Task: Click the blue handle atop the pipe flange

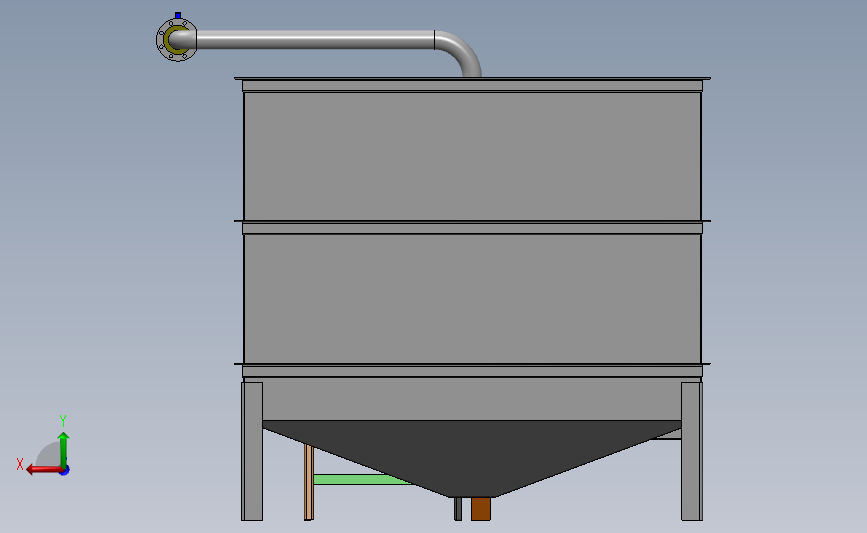Action: tap(177, 15)
